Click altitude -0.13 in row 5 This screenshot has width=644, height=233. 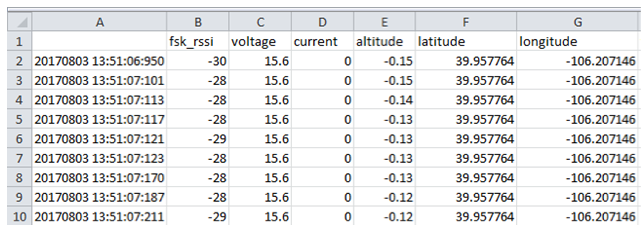click(385, 119)
